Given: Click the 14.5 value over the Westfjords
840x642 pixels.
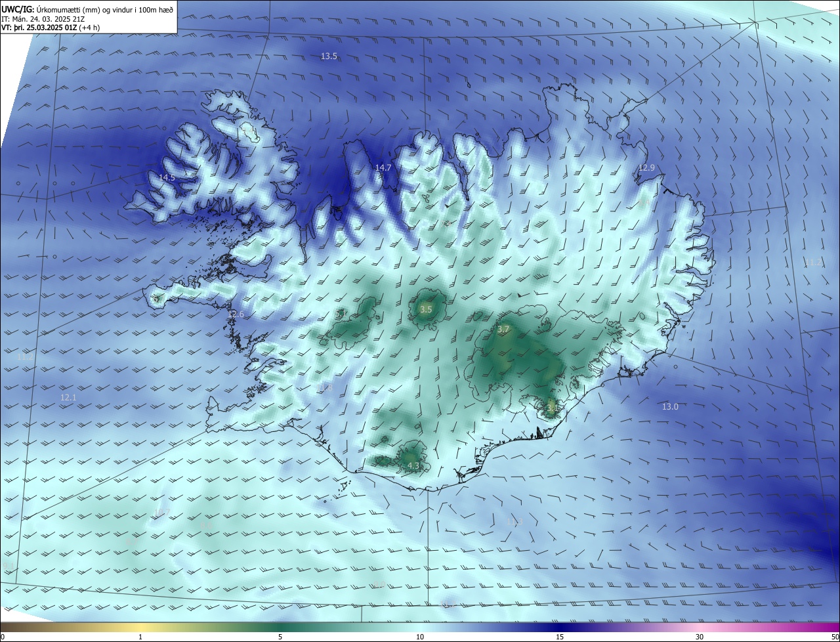Looking at the screenshot, I should click(167, 178).
